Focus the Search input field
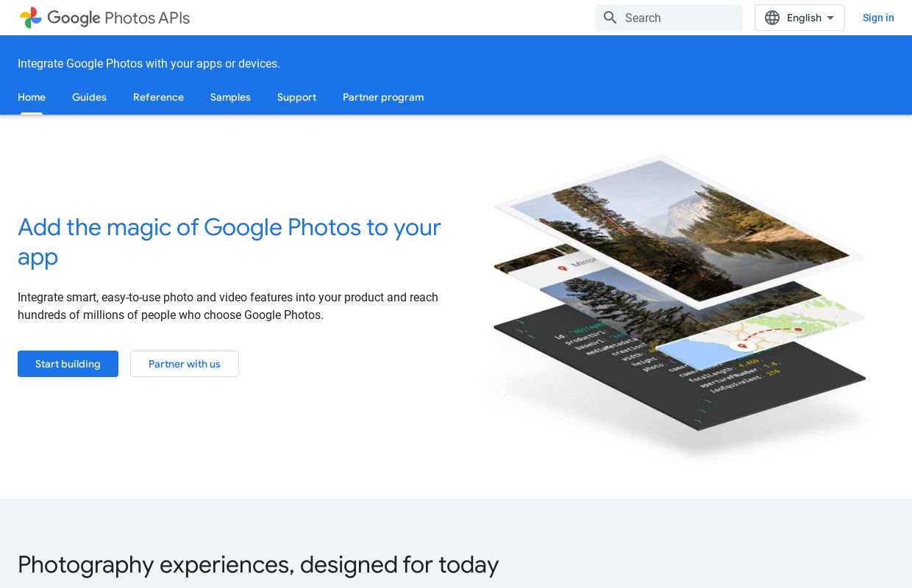Screen dimensions: 912x588 click(x=669, y=18)
